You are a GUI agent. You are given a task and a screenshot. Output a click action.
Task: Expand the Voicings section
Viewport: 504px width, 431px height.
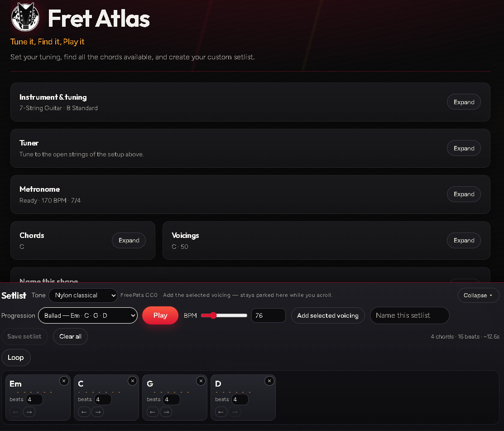click(464, 240)
